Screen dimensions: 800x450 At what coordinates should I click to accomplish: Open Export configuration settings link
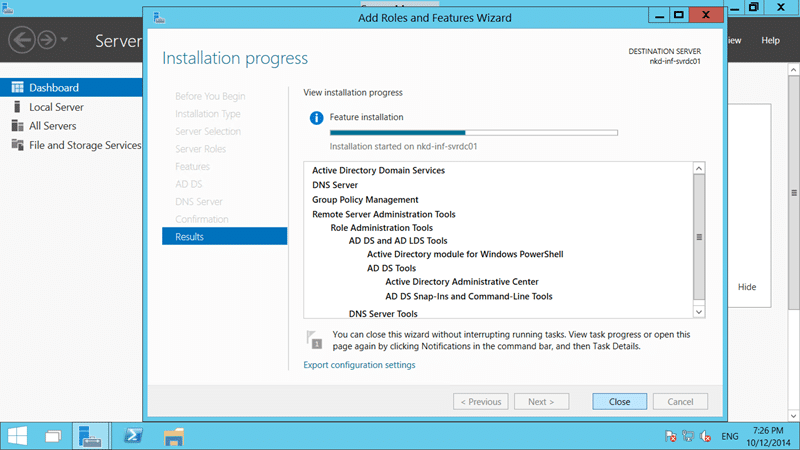coord(359,365)
